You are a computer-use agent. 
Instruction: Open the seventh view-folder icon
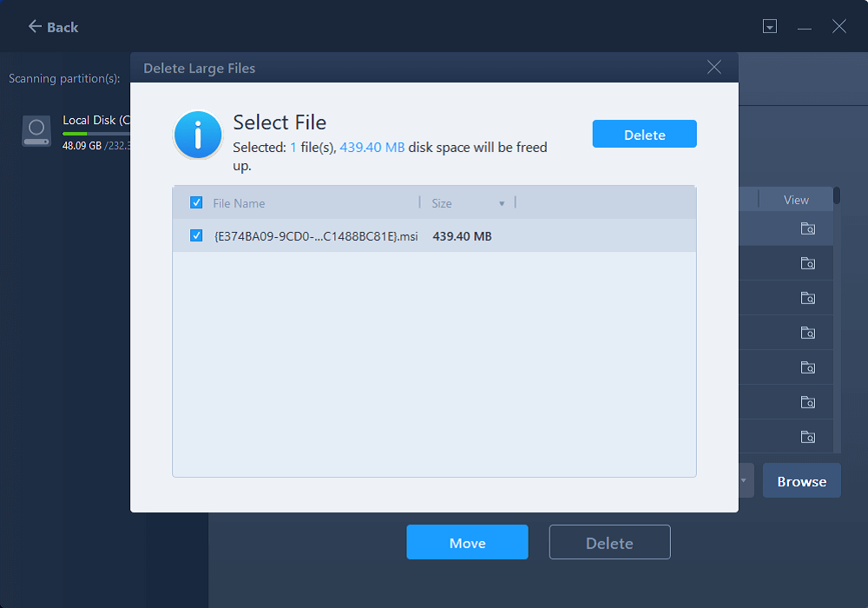pos(807,436)
